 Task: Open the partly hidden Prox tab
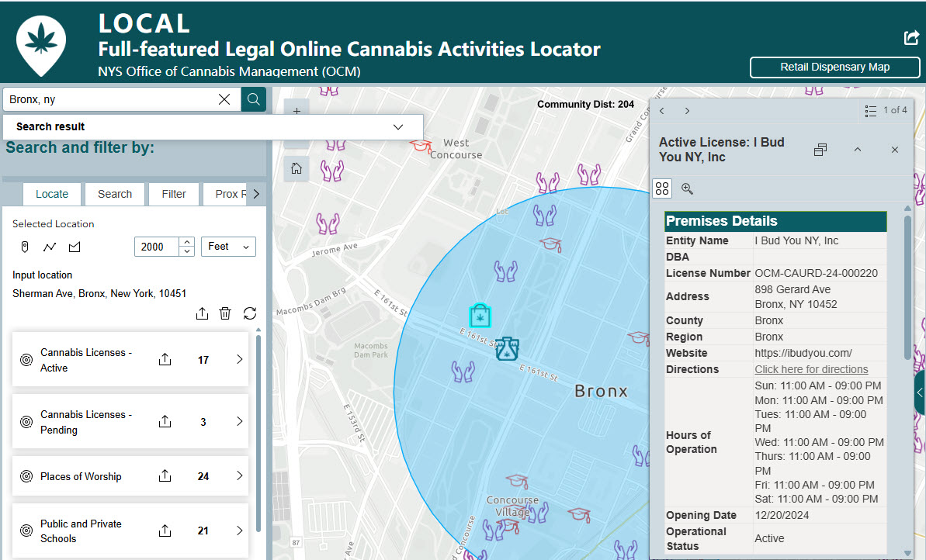226,194
